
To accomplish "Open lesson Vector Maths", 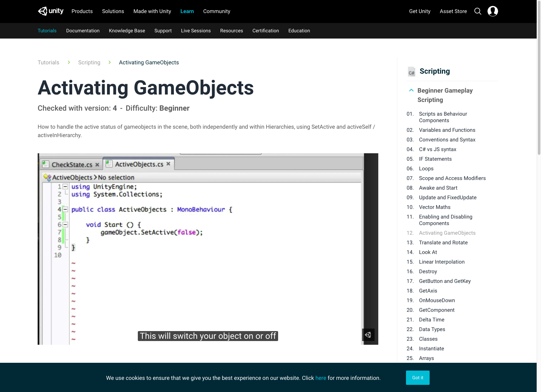I will (435, 207).
